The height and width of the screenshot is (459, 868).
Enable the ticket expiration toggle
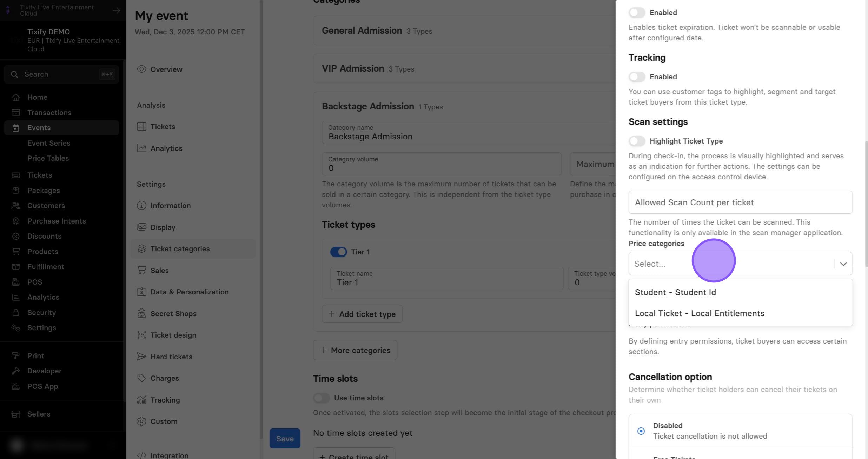pos(637,13)
